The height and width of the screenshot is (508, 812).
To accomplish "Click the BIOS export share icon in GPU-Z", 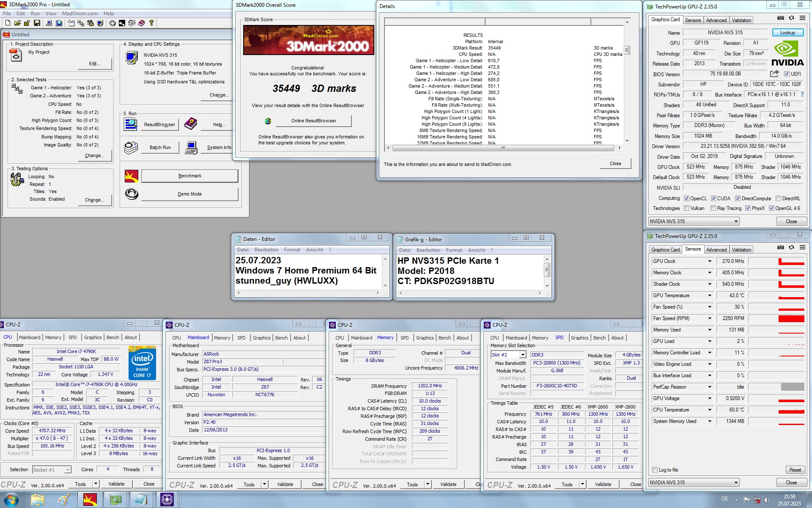I will [774, 74].
